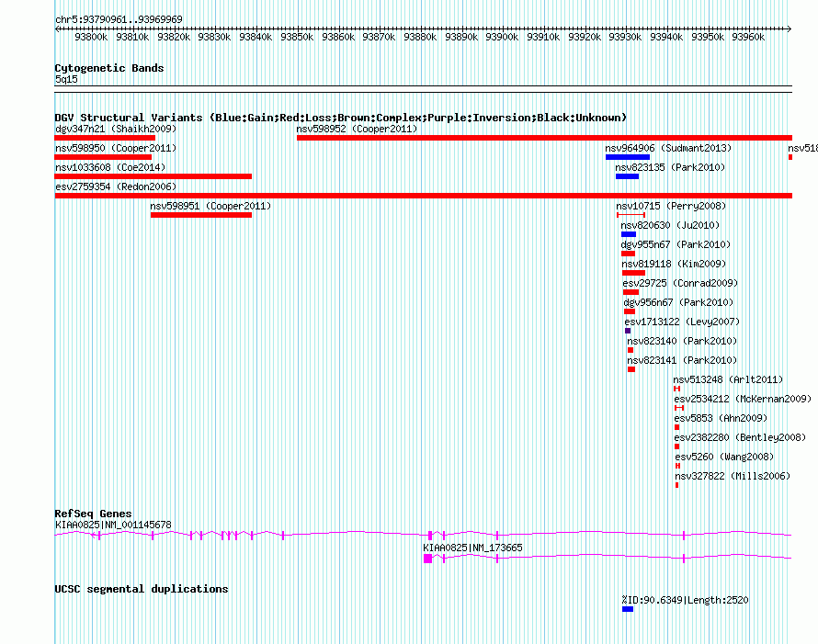Click the partially visible nsv518 variant label

(802, 148)
